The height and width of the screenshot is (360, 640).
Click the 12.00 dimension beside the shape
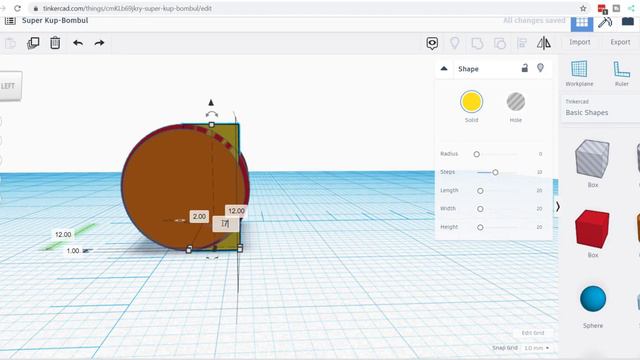click(x=236, y=211)
